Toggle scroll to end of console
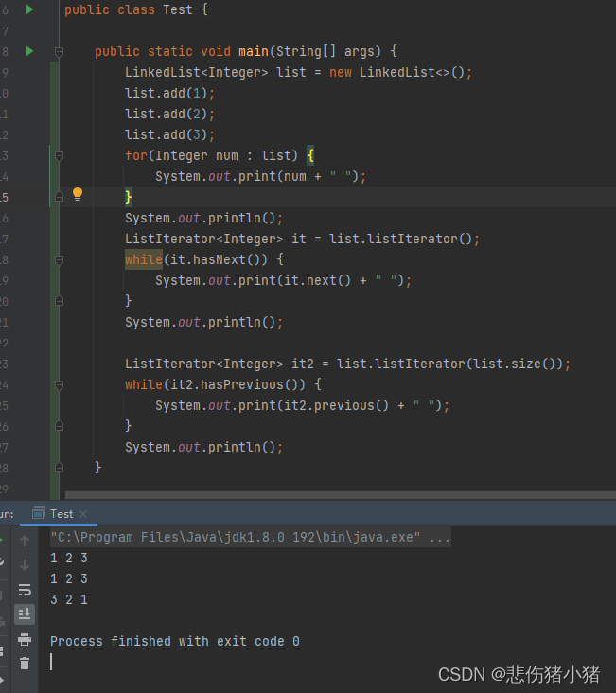The height and width of the screenshot is (693, 616). point(25,614)
